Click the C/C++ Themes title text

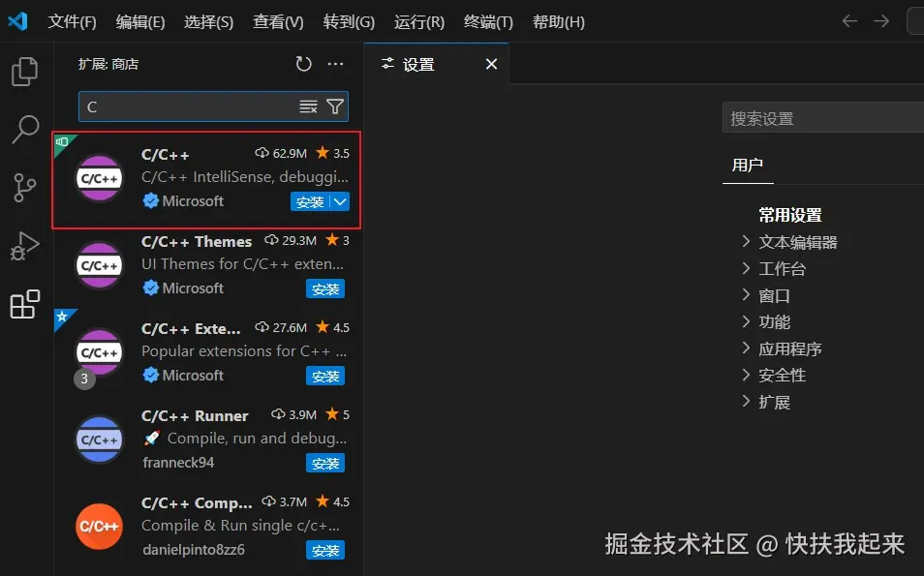click(x=197, y=241)
